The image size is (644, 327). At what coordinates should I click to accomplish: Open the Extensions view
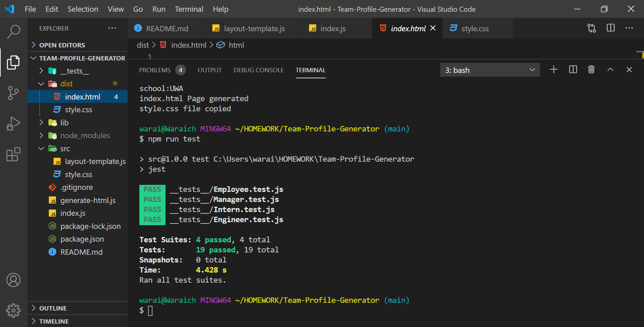pos(13,154)
